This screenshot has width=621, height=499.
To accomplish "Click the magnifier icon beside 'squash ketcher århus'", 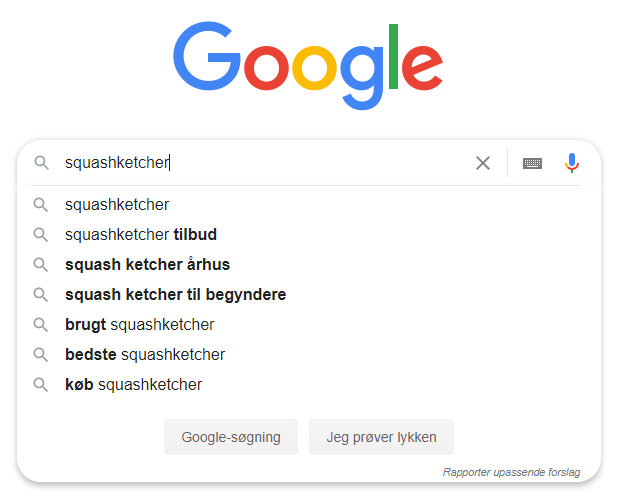I will click(x=41, y=265).
